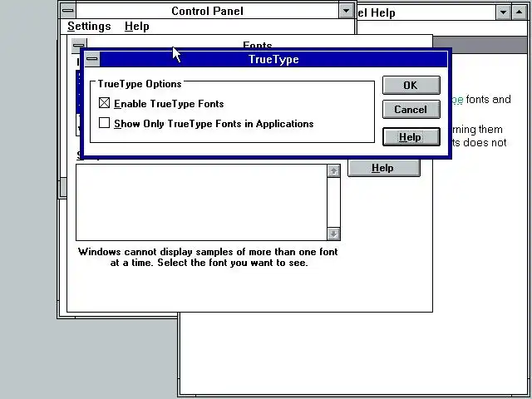This screenshot has width=532, height=399.
Task: Open the Help menu in Control Panel
Action: 136,26
